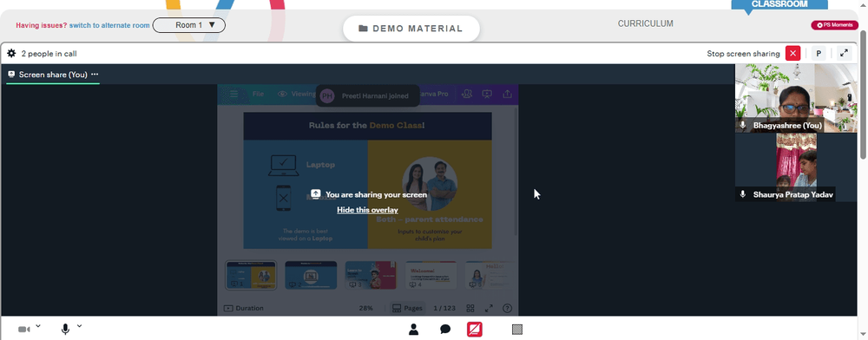This screenshot has width=868, height=340.
Task: Stop screen sharing with red X button
Action: click(x=793, y=54)
